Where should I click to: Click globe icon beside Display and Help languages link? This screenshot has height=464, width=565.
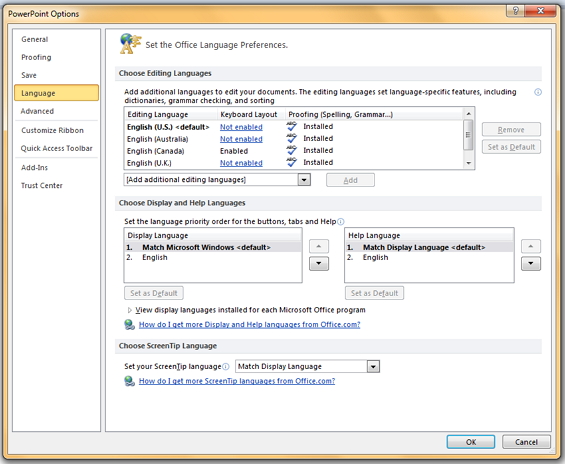pos(129,325)
